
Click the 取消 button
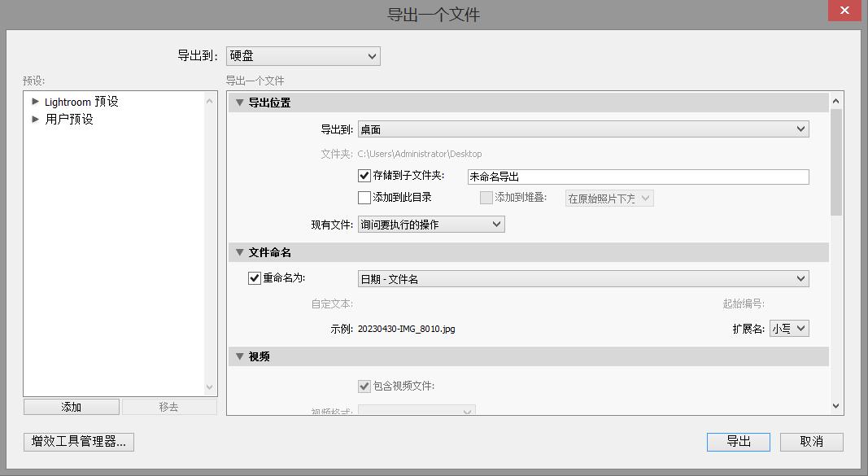(x=810, y=442)
